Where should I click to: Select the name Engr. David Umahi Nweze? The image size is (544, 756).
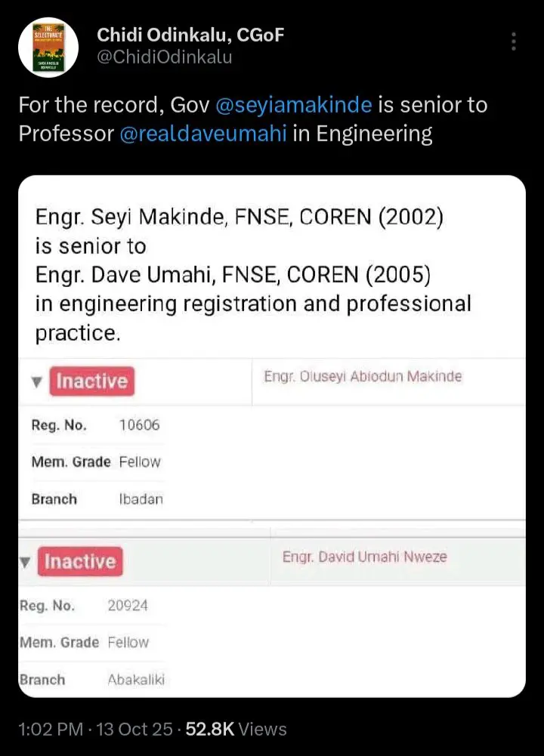click(x=364, y=557)
